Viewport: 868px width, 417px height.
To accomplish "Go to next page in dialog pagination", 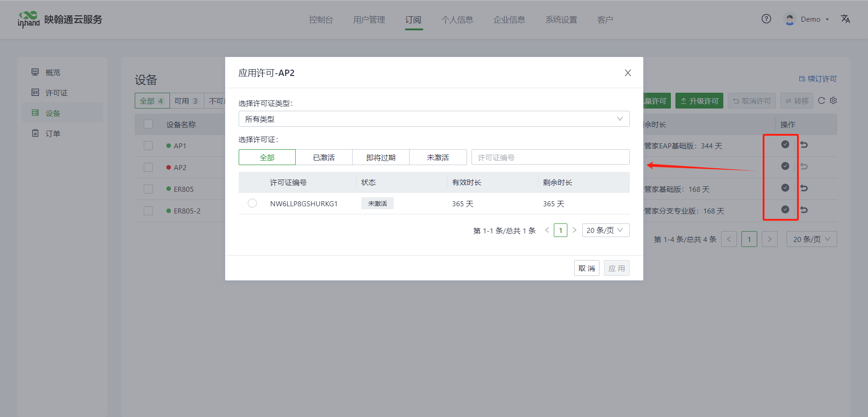I will pos(574,230).
